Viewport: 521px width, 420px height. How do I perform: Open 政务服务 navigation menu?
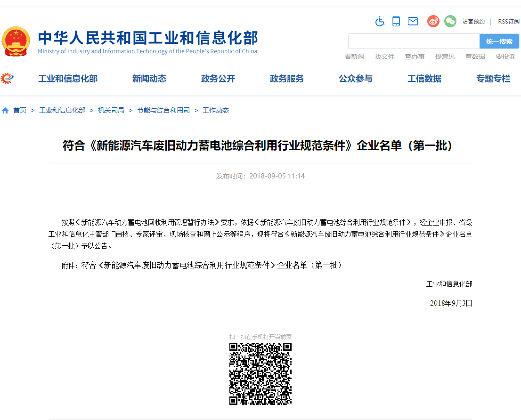coord(287,79)
